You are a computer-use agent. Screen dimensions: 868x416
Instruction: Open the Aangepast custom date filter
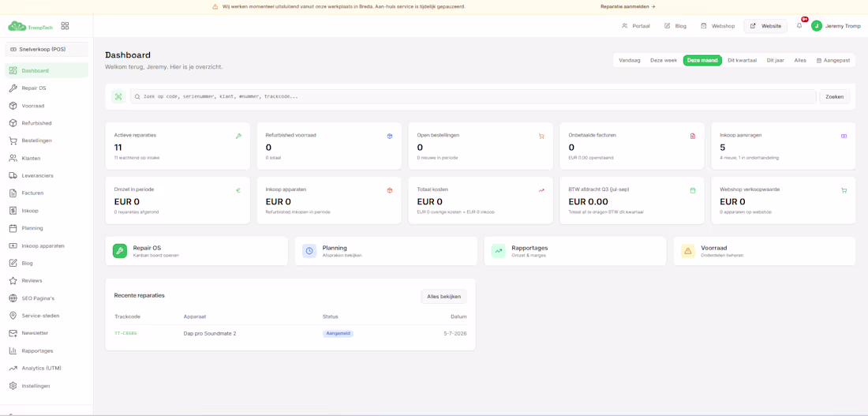pos(833,60)
